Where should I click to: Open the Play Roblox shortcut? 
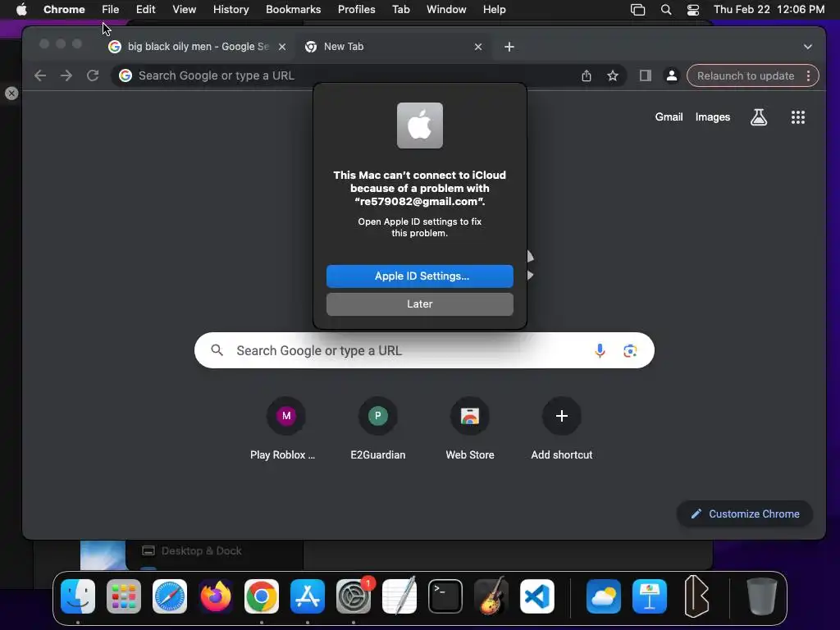(x=286, y=428)
